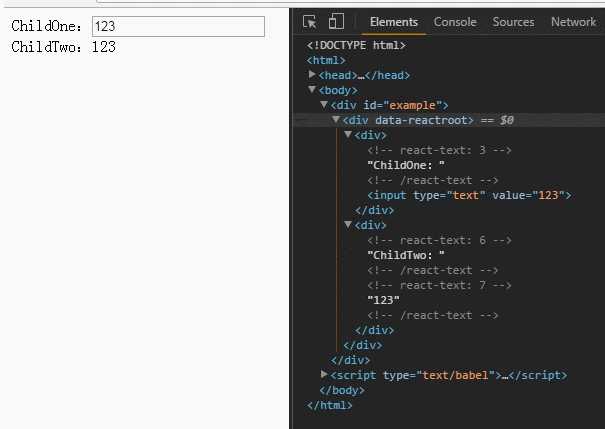This screenshot has width=605, height=429.
Task: Switch to the Console tab
Action: coord(455,22)
